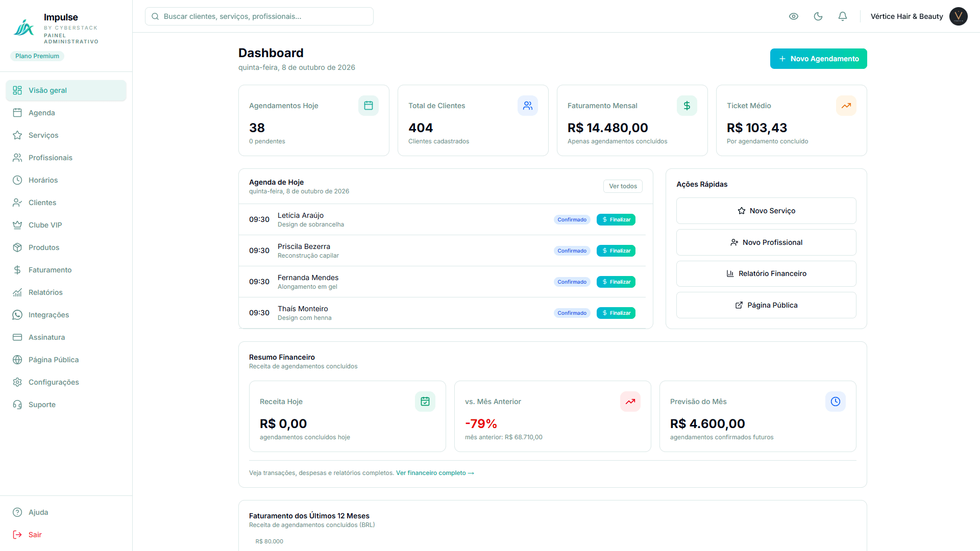Click the Página Pública globe icon in sidebar

(17, 360)
